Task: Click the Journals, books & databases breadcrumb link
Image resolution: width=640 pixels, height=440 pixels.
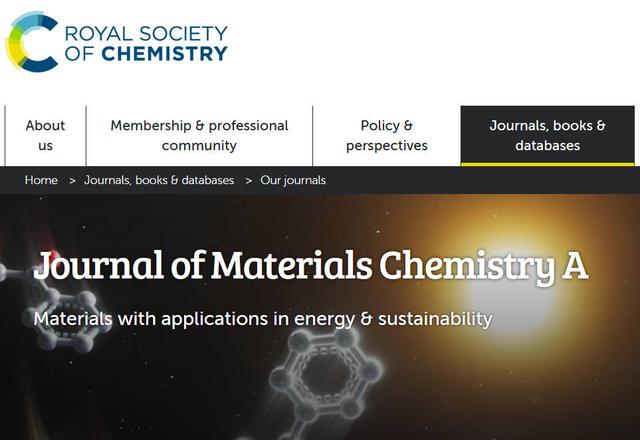Action: (x=159, y=180)
